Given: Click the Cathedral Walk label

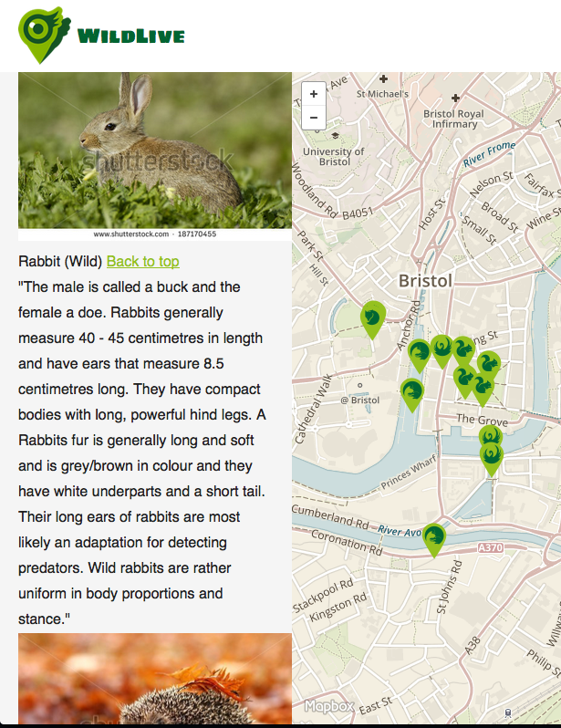Looking at the screenshot, I should [314, 409].
